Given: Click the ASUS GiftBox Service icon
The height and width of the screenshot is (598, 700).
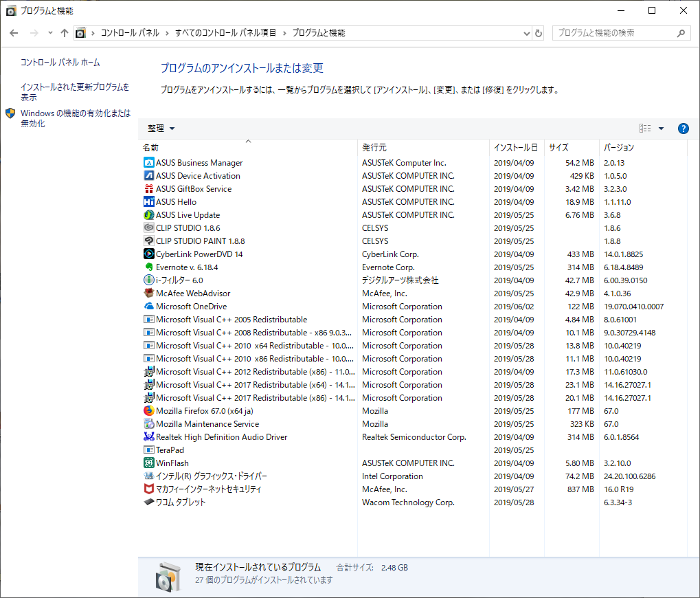Looking at the screenshot, I should click(x=149, y=189).
